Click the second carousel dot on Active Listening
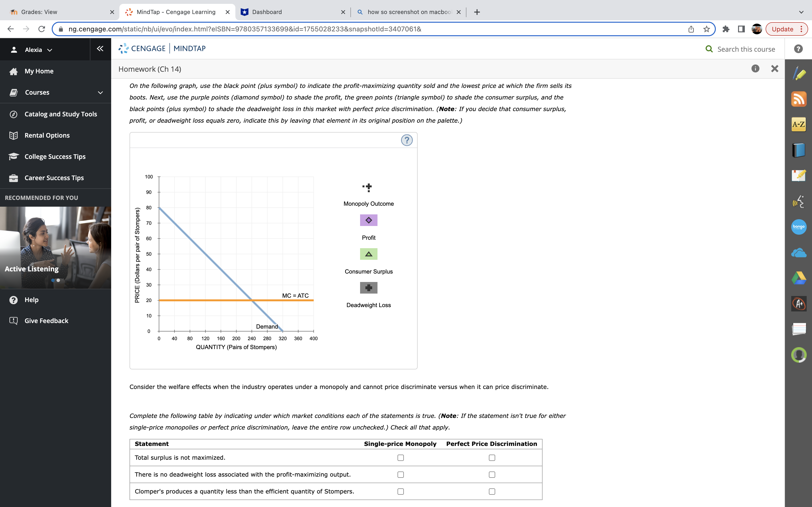The image size is (812, 507). click(x=58, y=280)
